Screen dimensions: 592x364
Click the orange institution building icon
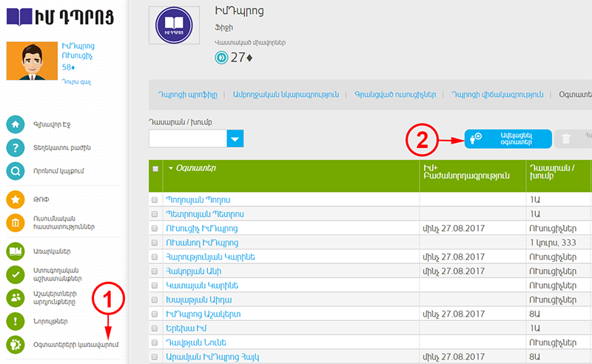click(x=16, y=223)
